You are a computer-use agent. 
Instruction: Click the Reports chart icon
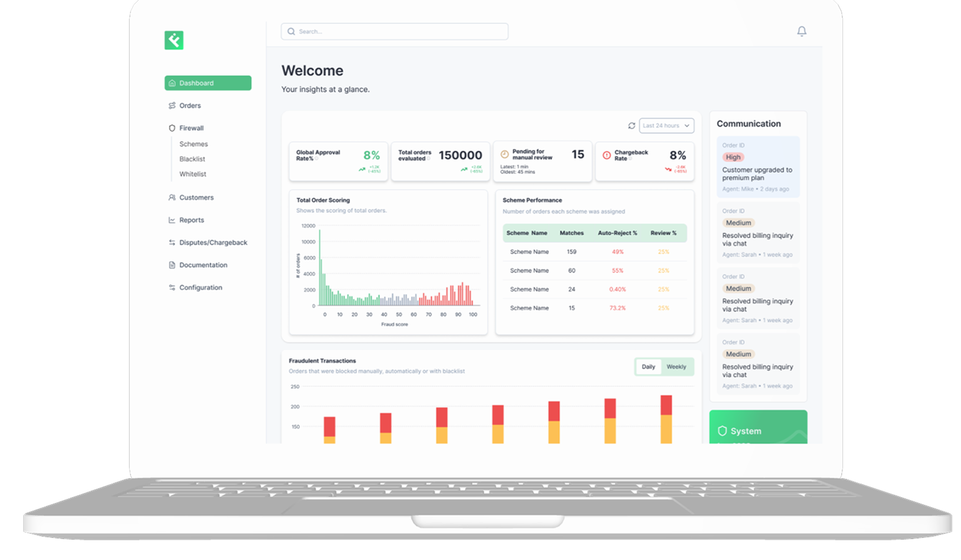pyautogui.click(x=172, y=220)
